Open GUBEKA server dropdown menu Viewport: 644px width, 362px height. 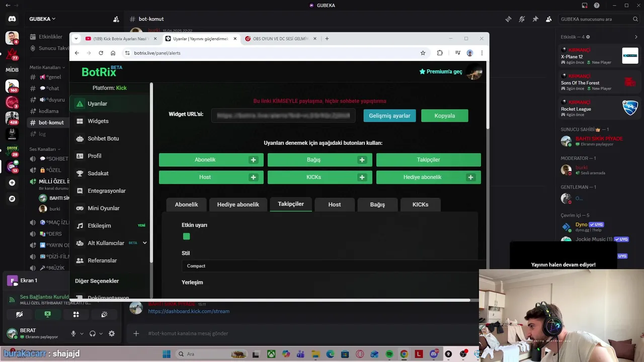pos(42,19)
